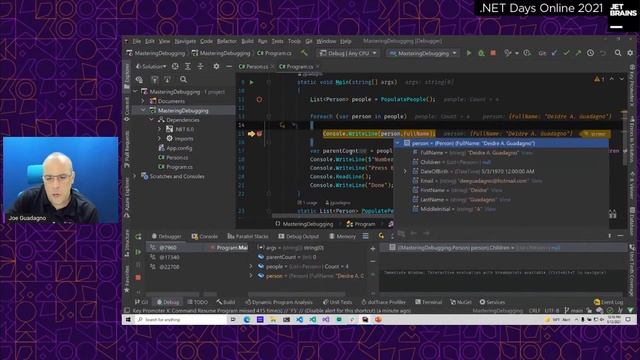
Task: Collapse all nodes in Solution Explorer
Action: 200,66
